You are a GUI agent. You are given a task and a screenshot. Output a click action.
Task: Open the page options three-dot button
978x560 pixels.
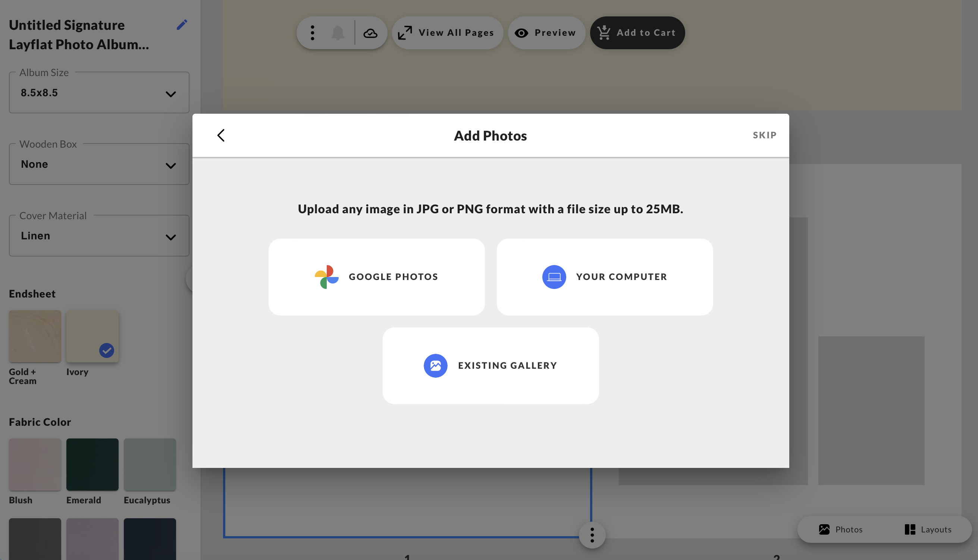click(x=592, y=535)
